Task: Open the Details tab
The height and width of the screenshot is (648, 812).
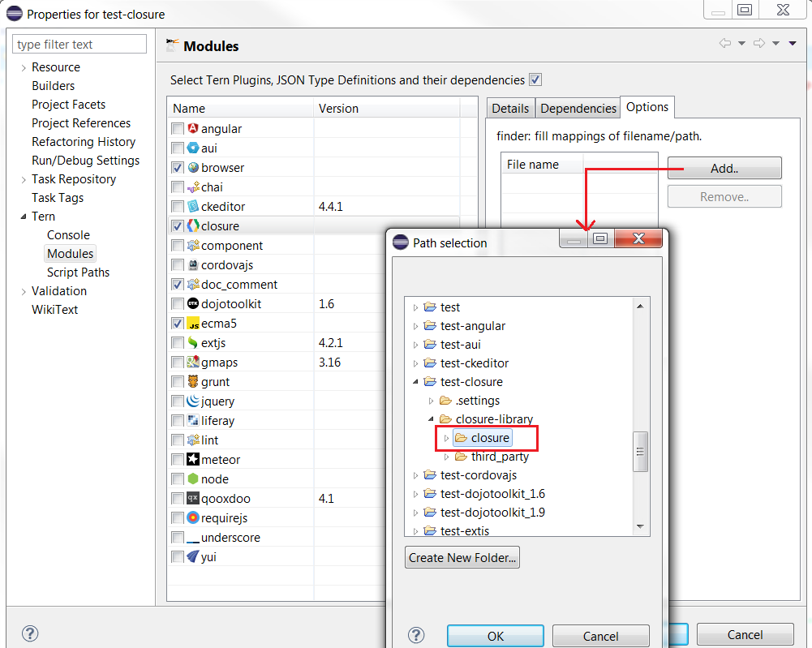Action: 510,109
